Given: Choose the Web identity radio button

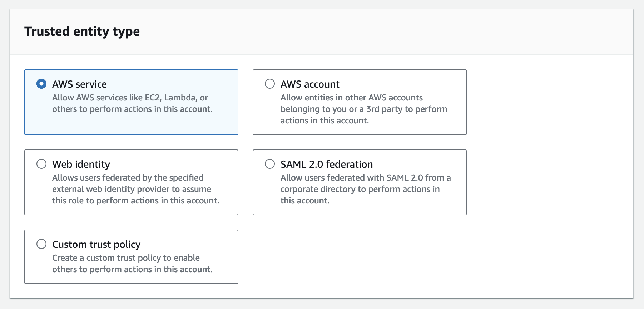Looking at the screenshot, I should (x=41, y=164).
